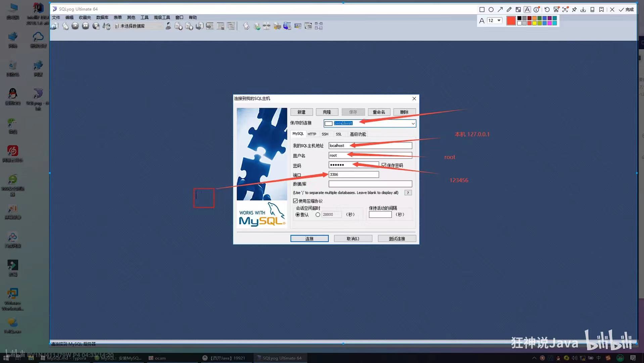
Task: Click the SQL host address field
Action: 370,146
